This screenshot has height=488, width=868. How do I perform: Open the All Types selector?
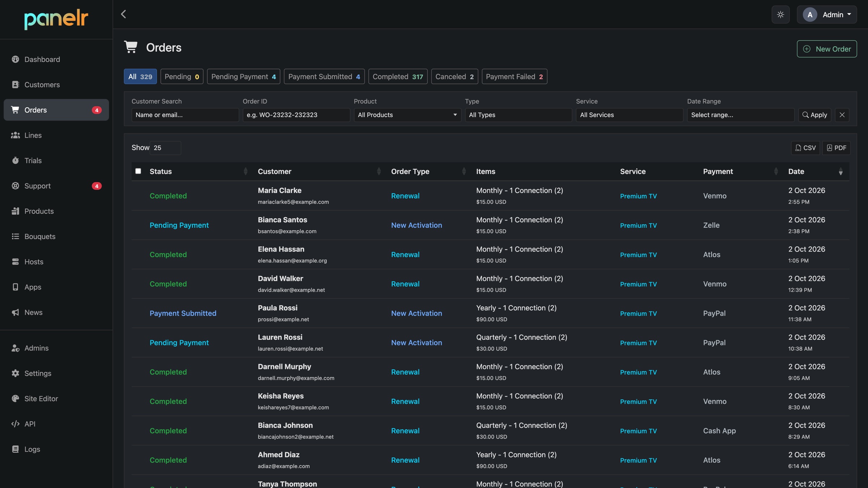tap(518, 115)
